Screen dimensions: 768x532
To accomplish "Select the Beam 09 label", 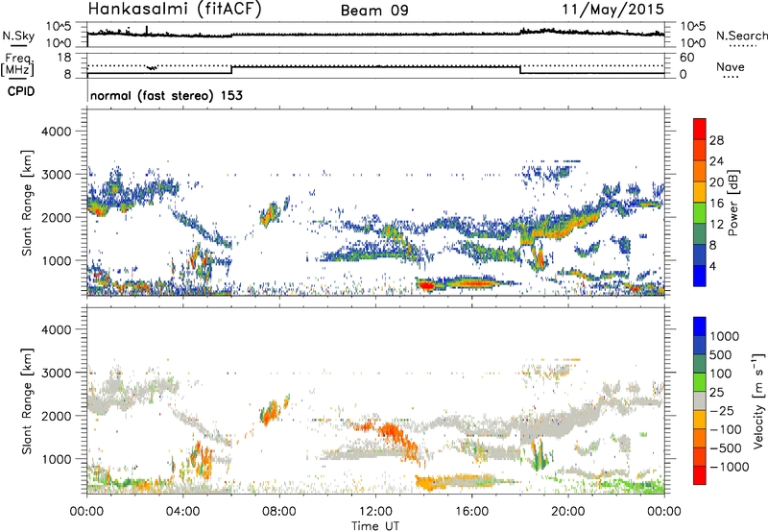I will tap(374, 11).
